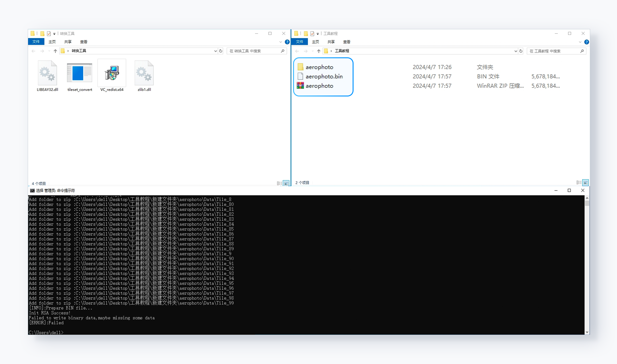The width and height of the screenshot is (617, 364).
Task: Switch right window to details view
Action: click(579, 182)
